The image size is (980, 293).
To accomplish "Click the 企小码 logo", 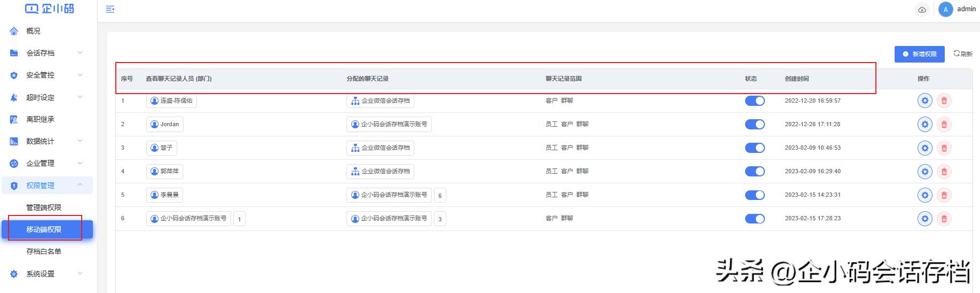I will click(x=49, y=9).
